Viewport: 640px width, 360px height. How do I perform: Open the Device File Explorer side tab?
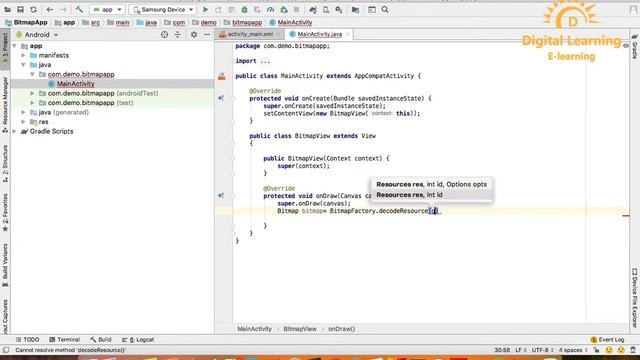pos(635,298)
